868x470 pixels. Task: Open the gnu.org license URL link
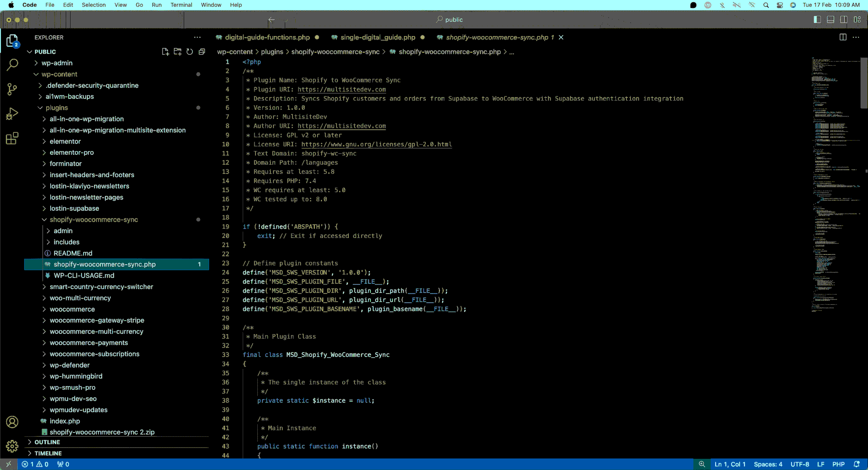click(x=376, y=144)
